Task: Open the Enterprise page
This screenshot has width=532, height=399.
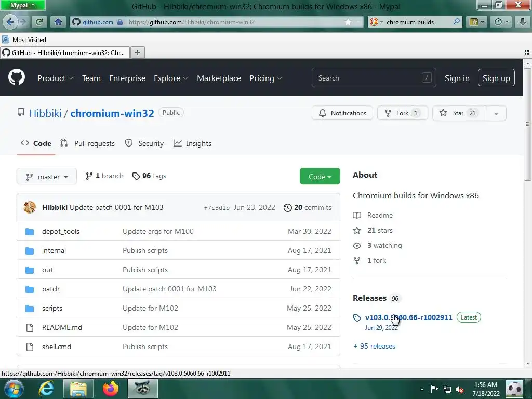Action: [x=127, y=78]
